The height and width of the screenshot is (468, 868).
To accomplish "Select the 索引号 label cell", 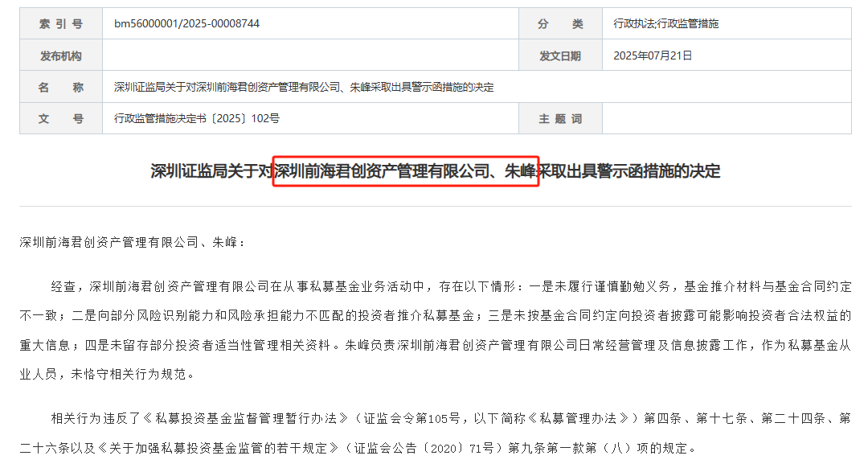I will coord(61,24).
